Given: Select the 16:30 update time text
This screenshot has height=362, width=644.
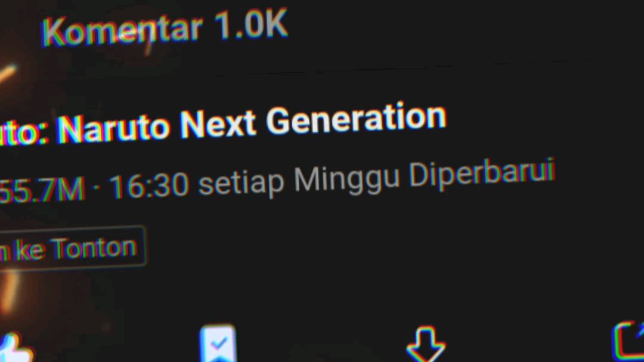Looking at the screenshot, I should (150, 186).
